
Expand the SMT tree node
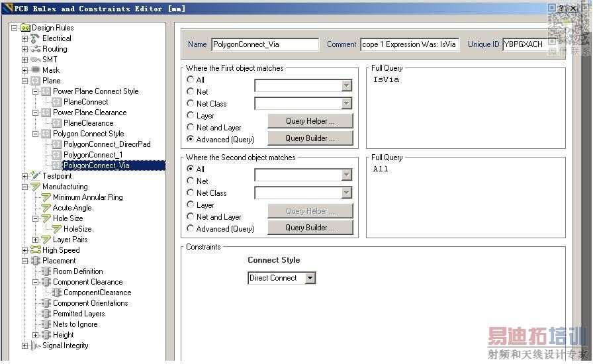[x=24, y=60]
